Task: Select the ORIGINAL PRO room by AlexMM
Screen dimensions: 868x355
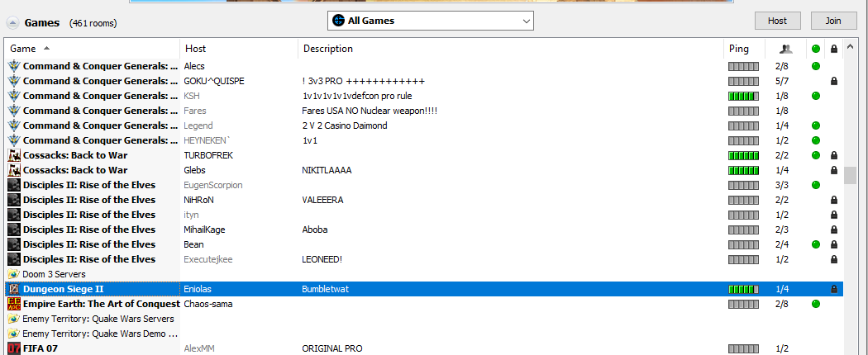Action: 423,348
